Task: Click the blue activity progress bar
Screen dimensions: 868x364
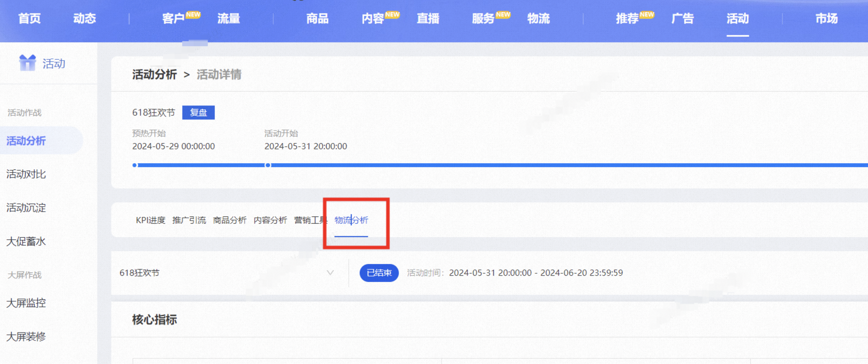Action: pos(501,165)
